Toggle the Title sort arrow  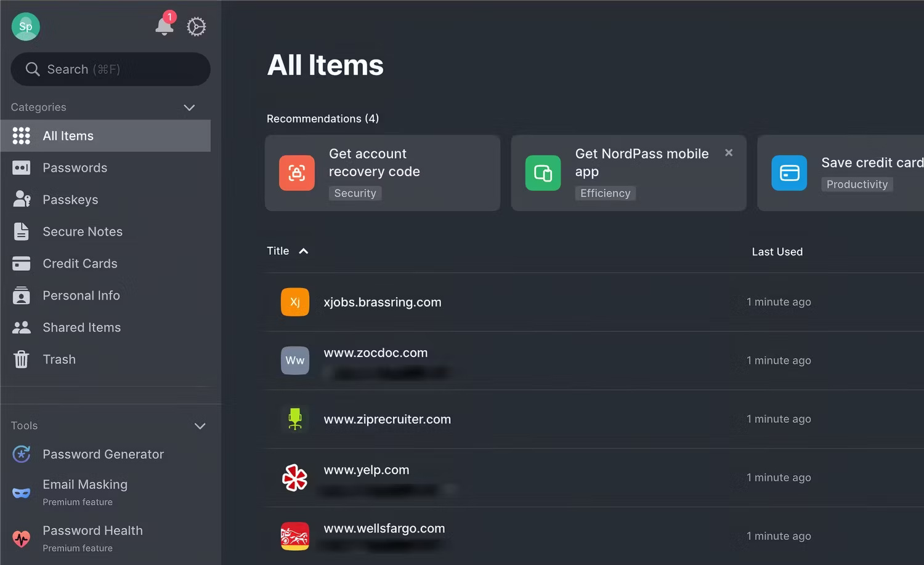coord(303,251)
